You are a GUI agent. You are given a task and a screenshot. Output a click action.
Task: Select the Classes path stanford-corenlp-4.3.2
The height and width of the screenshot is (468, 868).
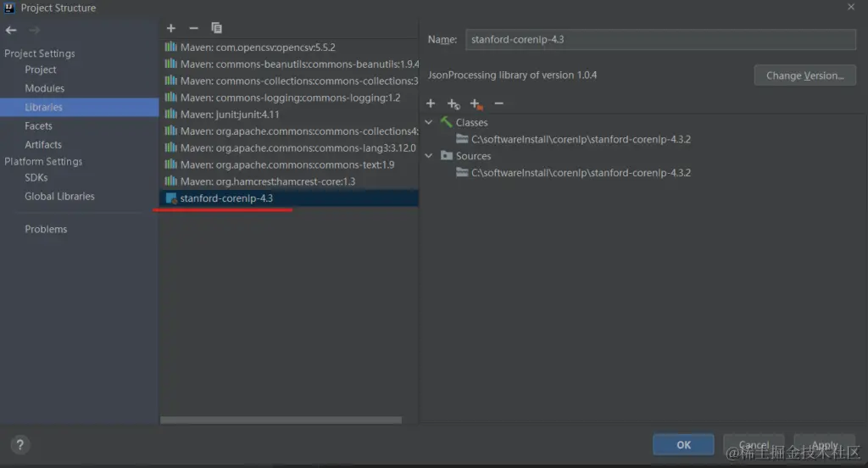[x=581, y=139]
